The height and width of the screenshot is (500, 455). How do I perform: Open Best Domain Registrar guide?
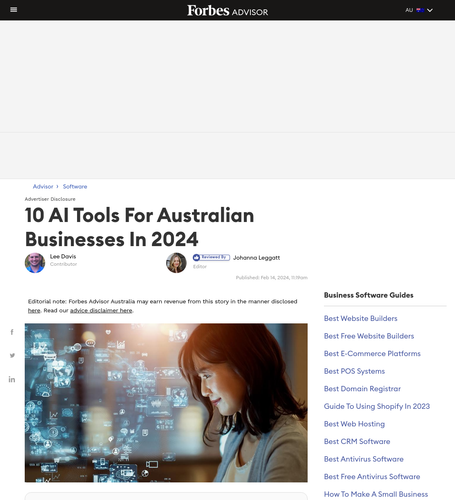click(362, 389)
